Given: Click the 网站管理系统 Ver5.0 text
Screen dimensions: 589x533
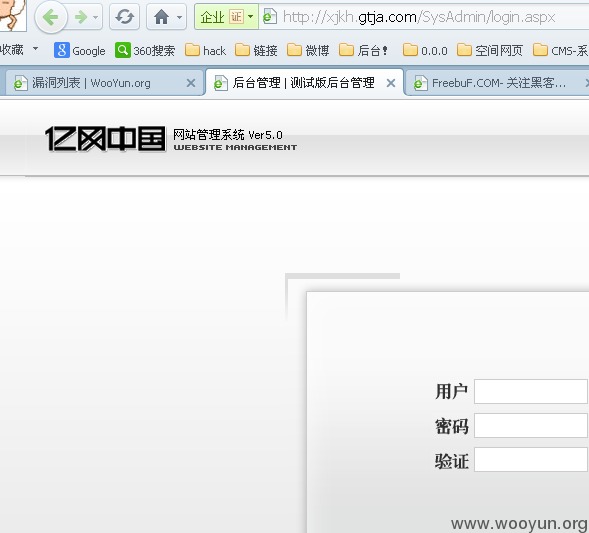Looking at the screenshot, I should pos(228,134).
